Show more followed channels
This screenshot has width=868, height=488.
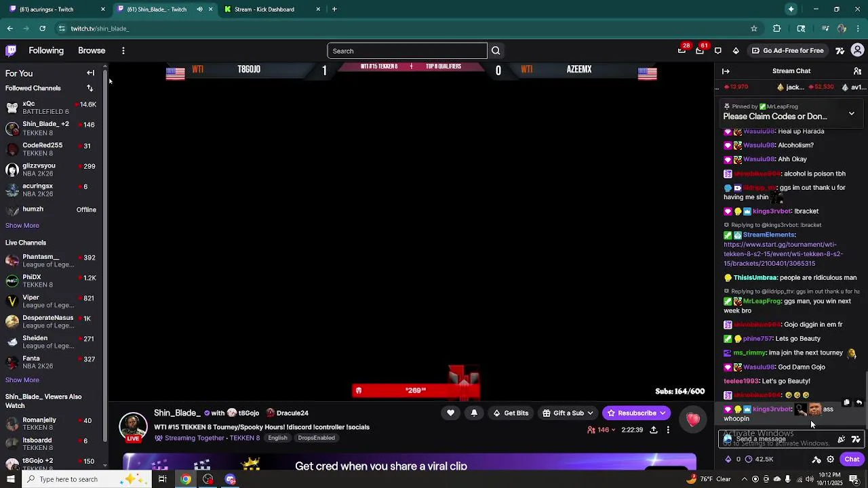click(22, 226)
